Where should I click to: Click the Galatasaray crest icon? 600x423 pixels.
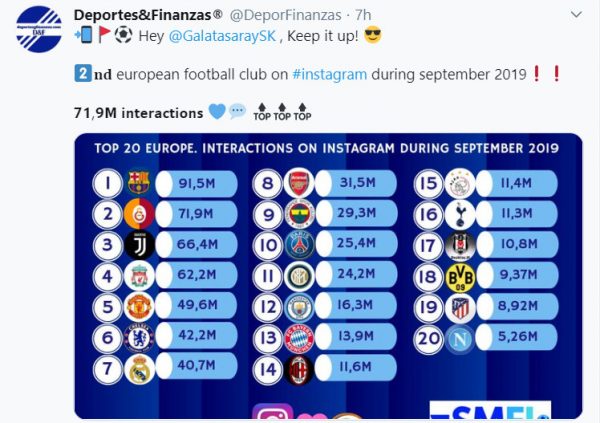139,213
